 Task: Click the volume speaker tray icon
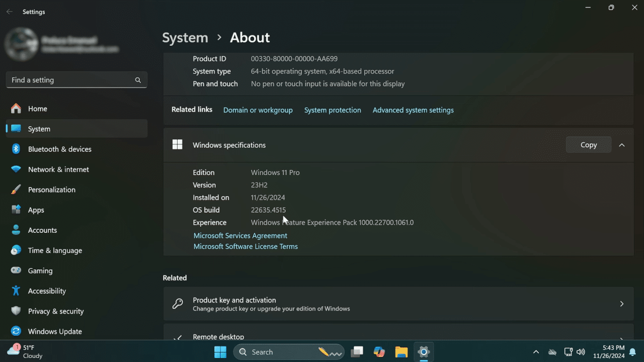point(581,352)
